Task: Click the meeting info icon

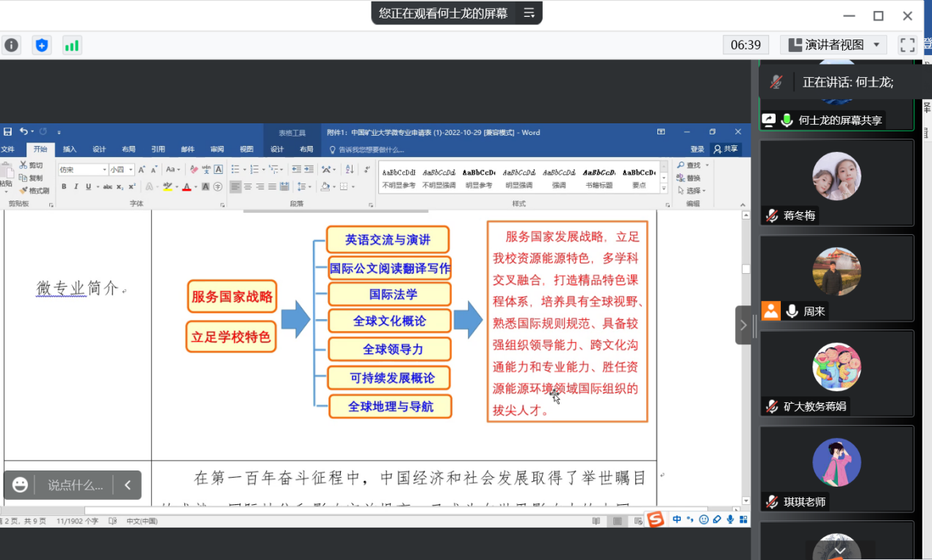Action: [12, 46]
